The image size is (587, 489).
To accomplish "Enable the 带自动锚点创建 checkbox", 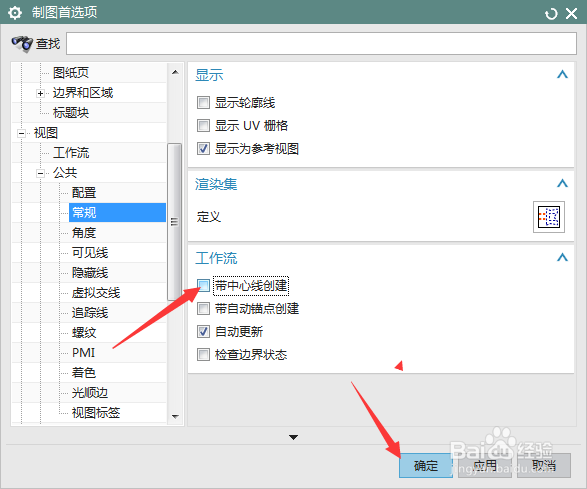I will (x=203, y=309).
